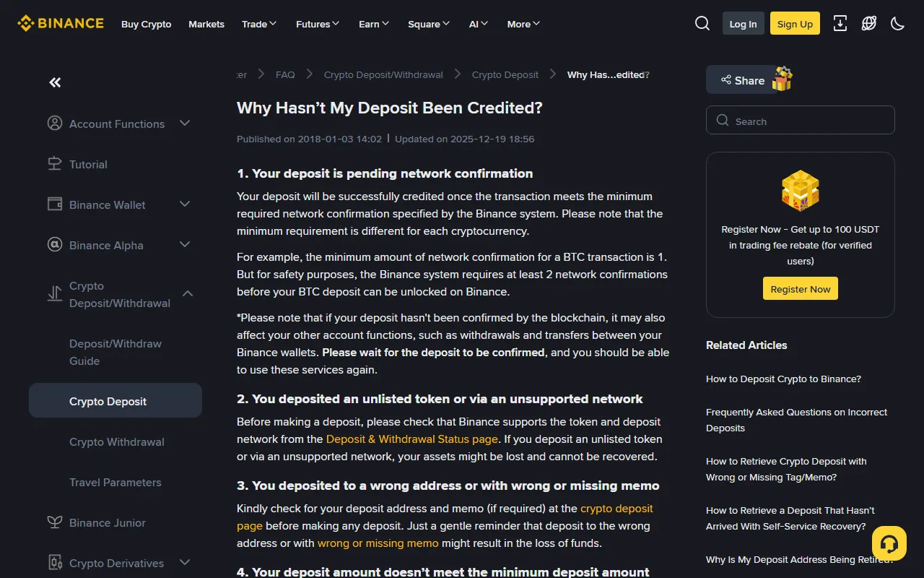Collapse Crypto Deposit/Withdrawal section

tap(188, 293)
